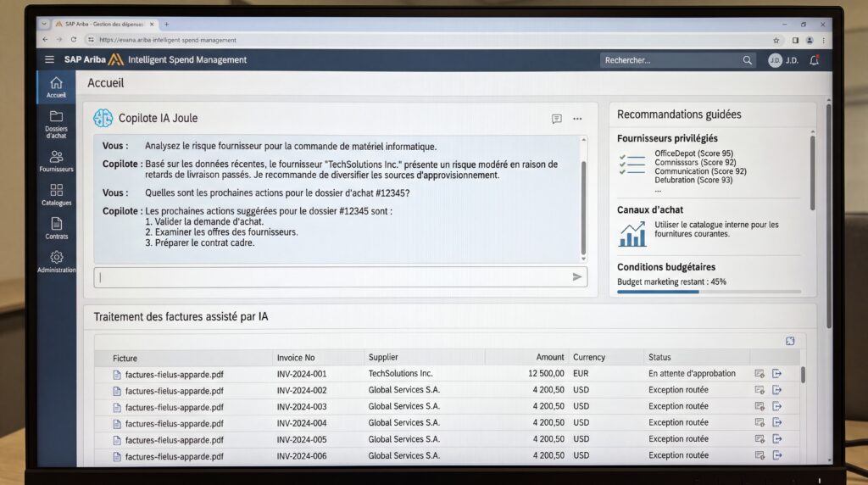This screenshot has width=868, height=485.
Task: Click the Joule chat scrollbar
Action: tap(583, 208)
